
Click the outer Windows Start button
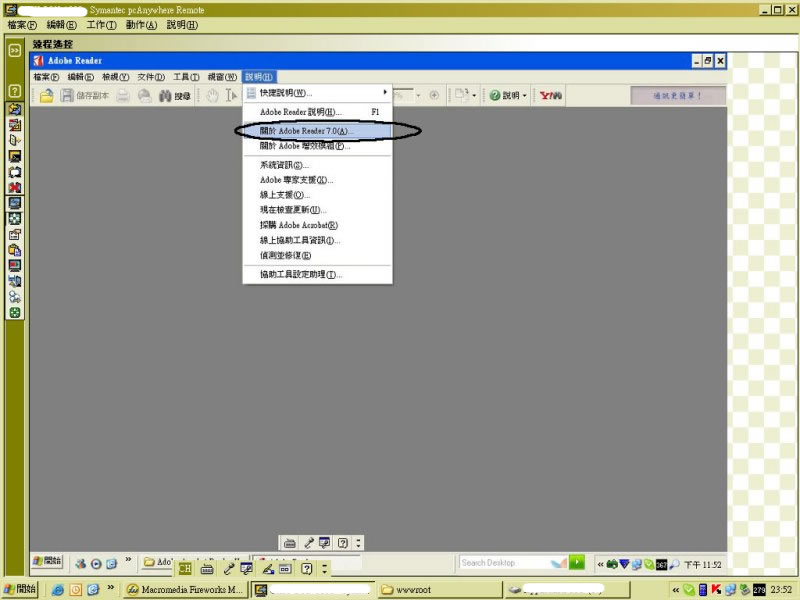[19, 590]
